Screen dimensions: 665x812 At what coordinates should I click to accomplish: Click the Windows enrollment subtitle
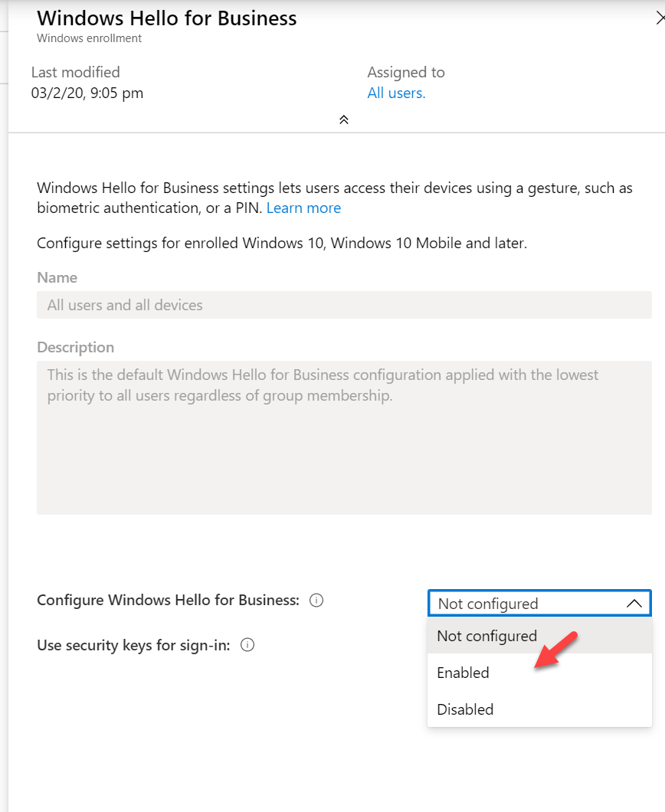point(89,38)
